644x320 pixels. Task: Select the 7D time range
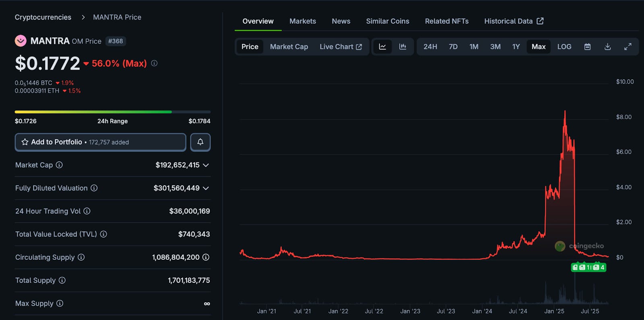tap(453, 47)
